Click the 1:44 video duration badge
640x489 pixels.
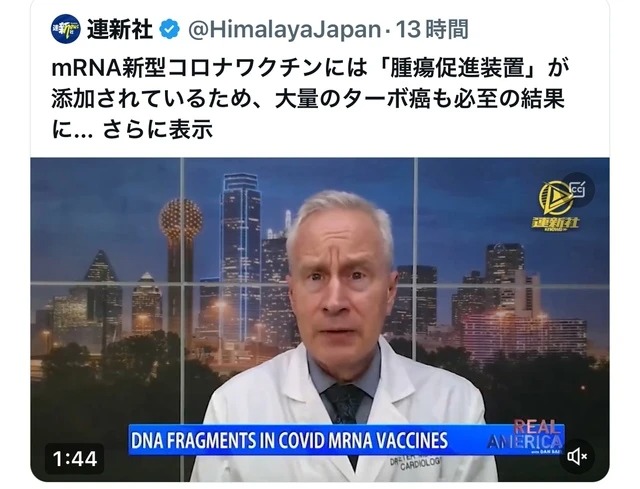point(75,459)
